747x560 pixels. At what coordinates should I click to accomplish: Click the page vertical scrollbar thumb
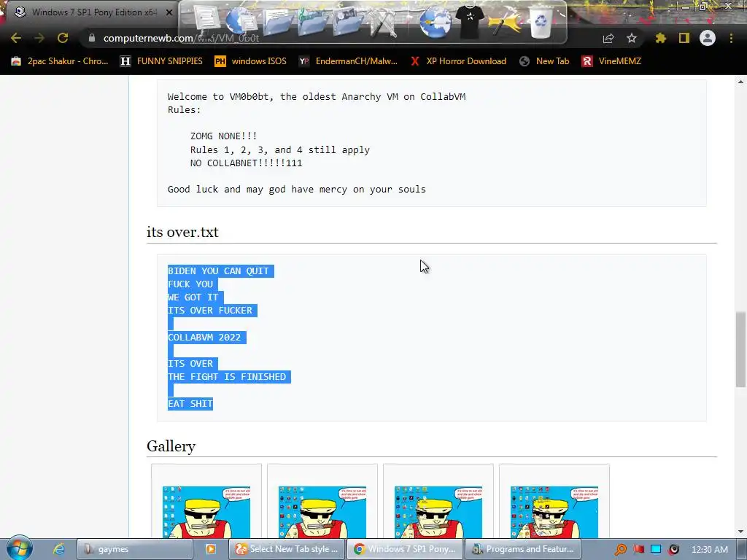[740, 349]
